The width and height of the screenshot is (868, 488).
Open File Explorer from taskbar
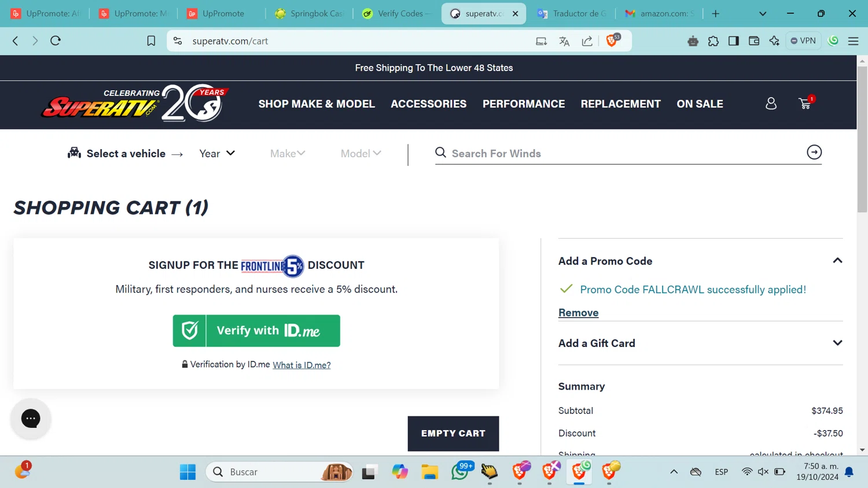(x=429, y=472)
